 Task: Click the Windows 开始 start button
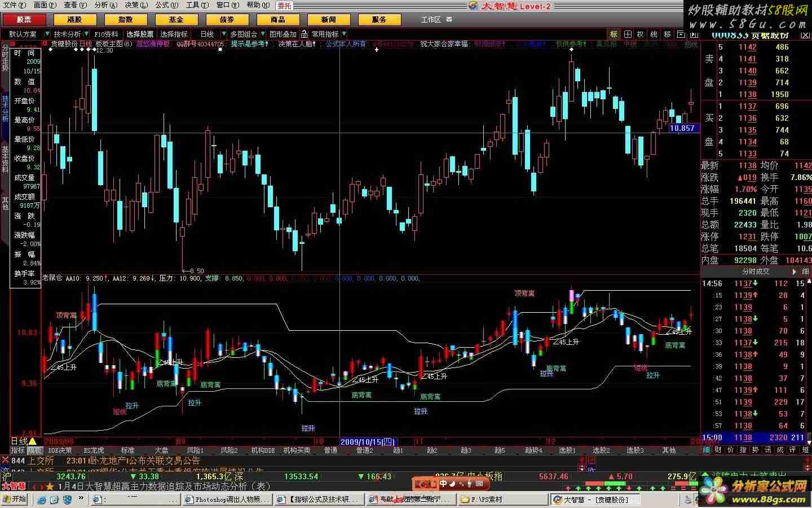(x=15, y=500)
